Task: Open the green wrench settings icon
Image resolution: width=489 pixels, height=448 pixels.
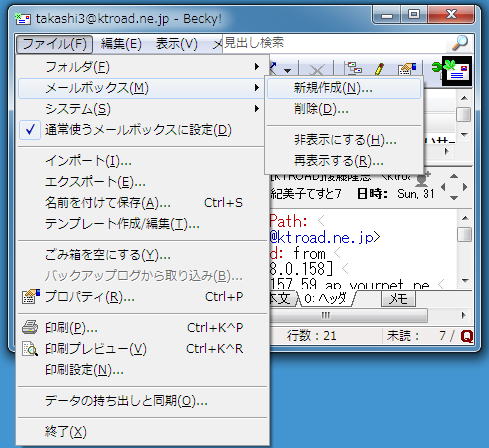Action: 437,67
